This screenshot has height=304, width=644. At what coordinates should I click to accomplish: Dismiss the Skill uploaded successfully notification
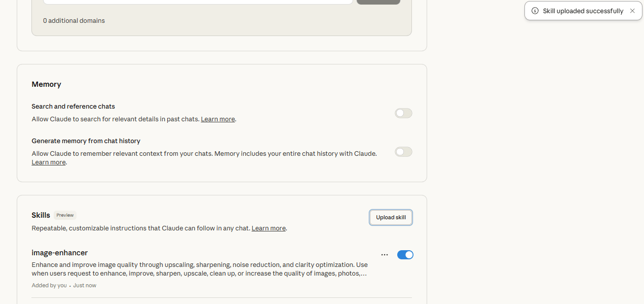[632, 11]
